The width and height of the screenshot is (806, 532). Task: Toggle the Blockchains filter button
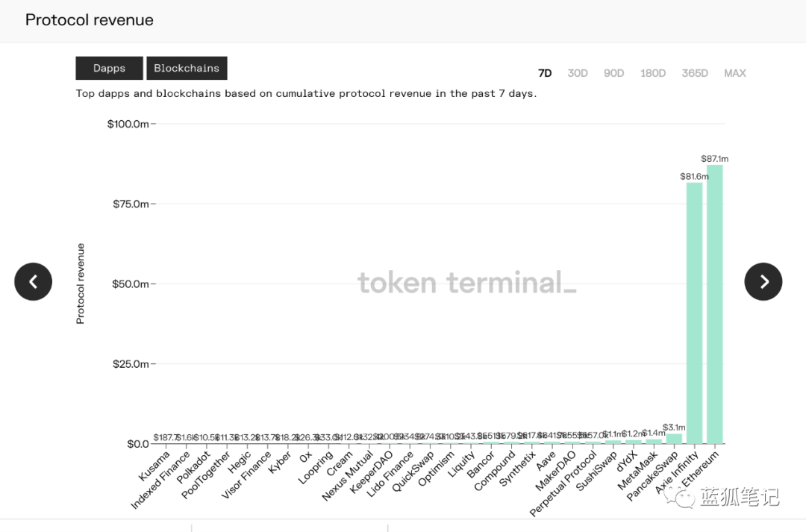(187, 68)
